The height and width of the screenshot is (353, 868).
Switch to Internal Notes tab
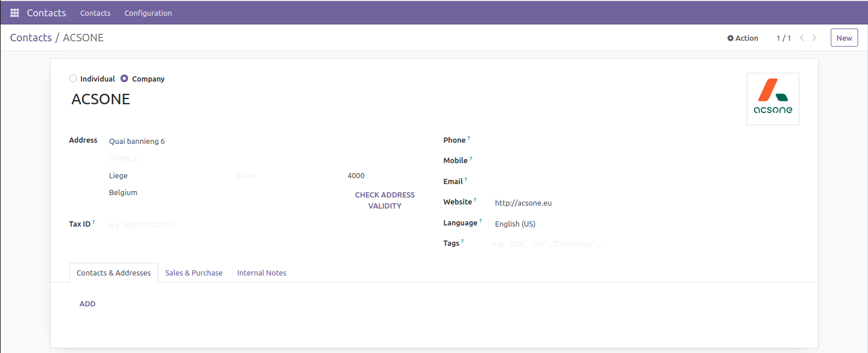(262, 273)
